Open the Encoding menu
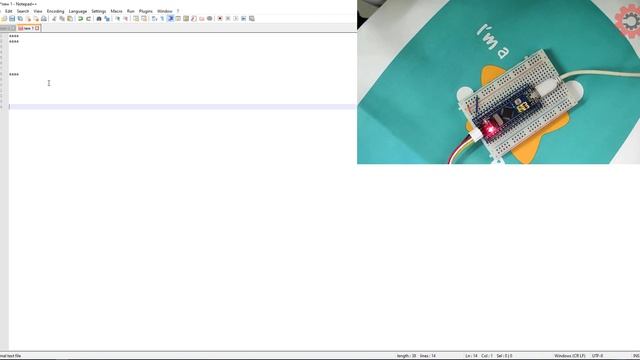The height and width of the screenshot is (360, 640). 56,11
